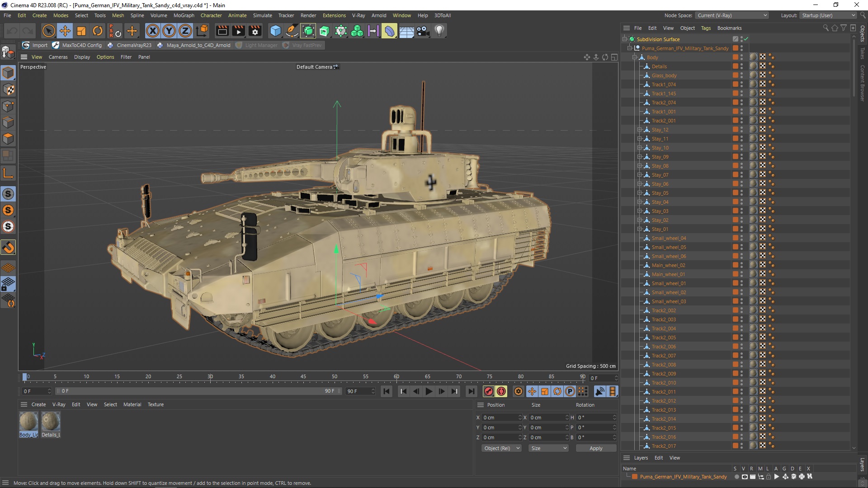Expand the Stay_07 object node
Screen dimensions: 868x488
point(640,174)
